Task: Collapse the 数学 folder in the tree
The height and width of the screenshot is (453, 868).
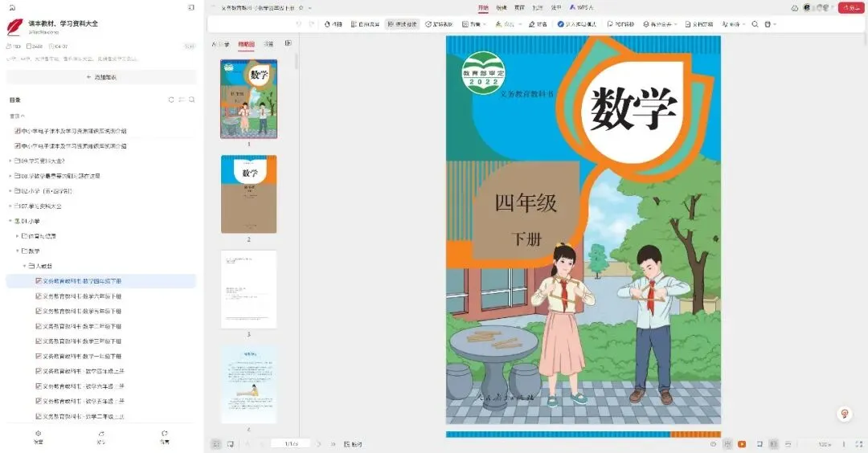Action: coord(18,251)
